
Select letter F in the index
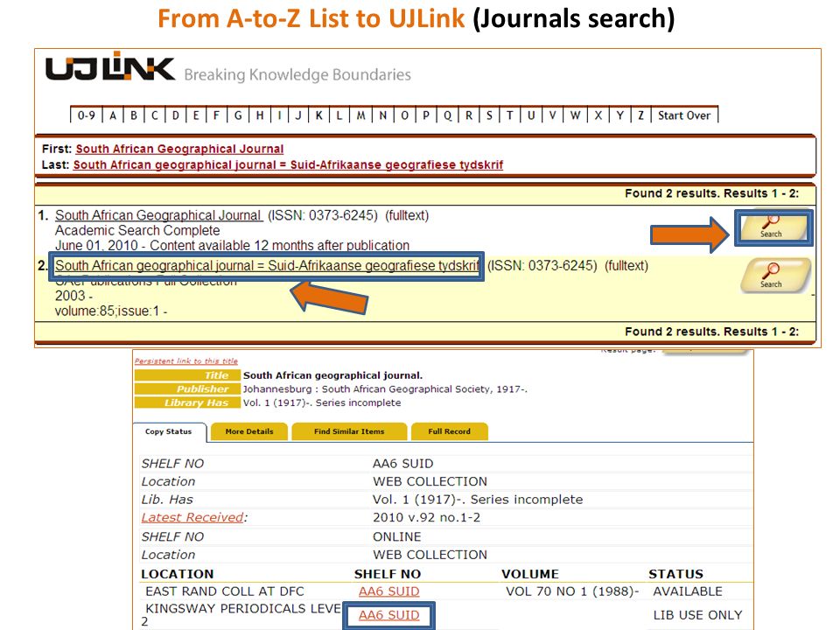tap(216, 115)
